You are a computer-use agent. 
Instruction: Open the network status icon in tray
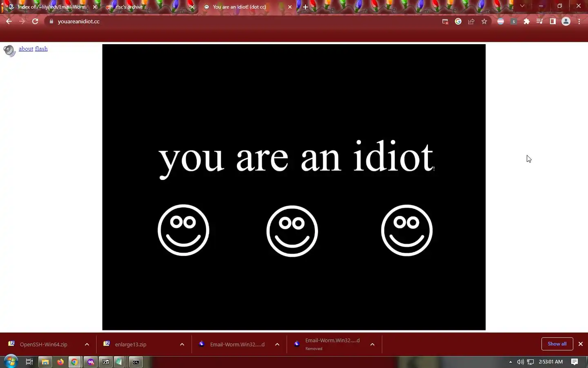click(530, 362)
